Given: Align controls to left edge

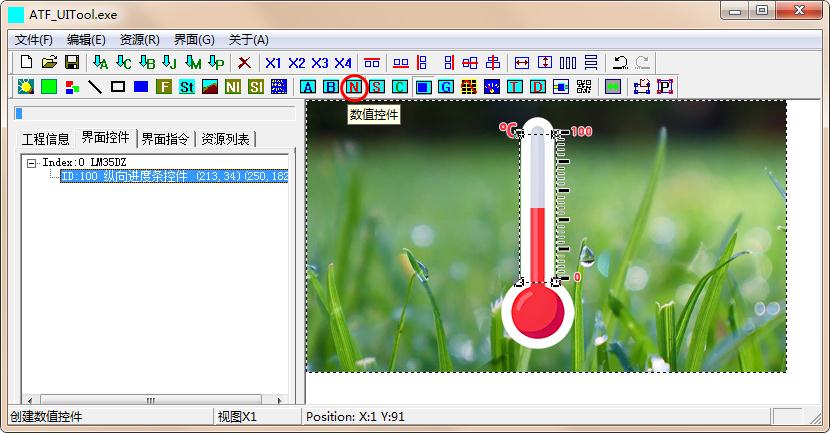Looking at the screenshot, I should tap(423, 62).
